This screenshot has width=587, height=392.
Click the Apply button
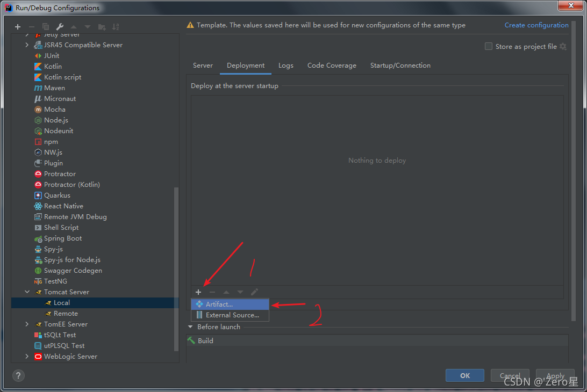click(x=555, y=375)
